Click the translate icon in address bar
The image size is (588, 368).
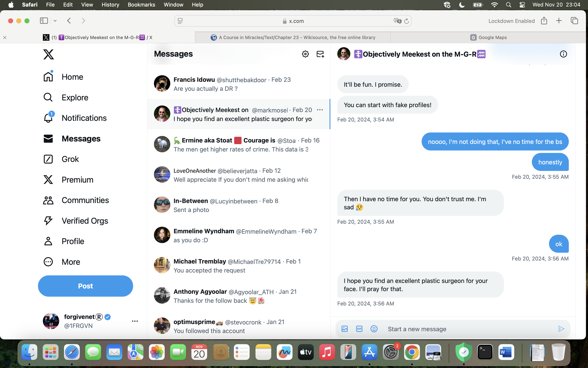[x=397, y=21]
